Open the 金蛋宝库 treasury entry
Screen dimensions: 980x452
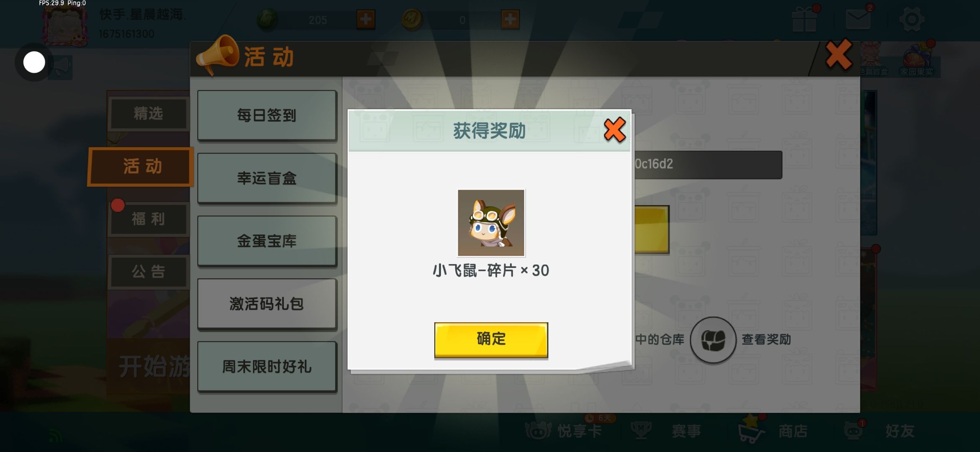point(267,241)
